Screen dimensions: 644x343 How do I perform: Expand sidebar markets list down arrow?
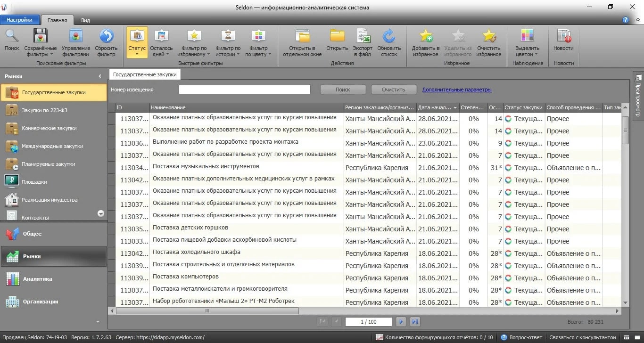click(100, 213)
